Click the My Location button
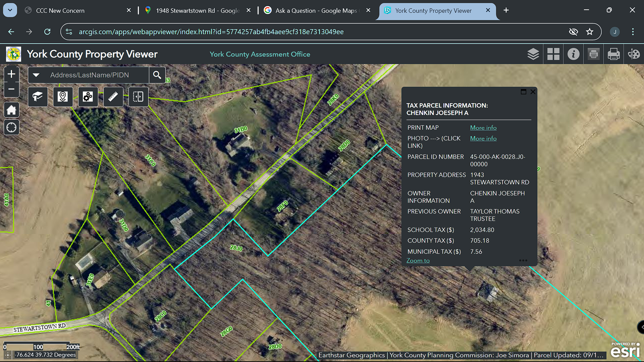 [x=11, y=128]
